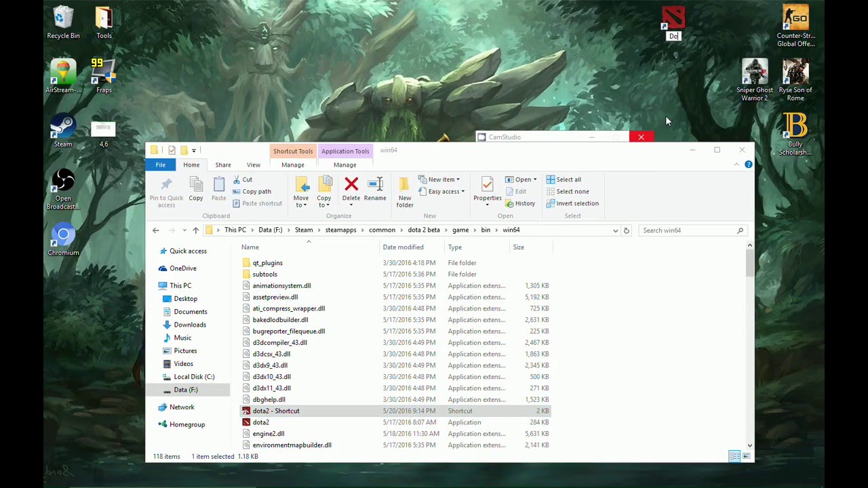Click the Copy ribbon icon
868x488 pixels.
196,188
